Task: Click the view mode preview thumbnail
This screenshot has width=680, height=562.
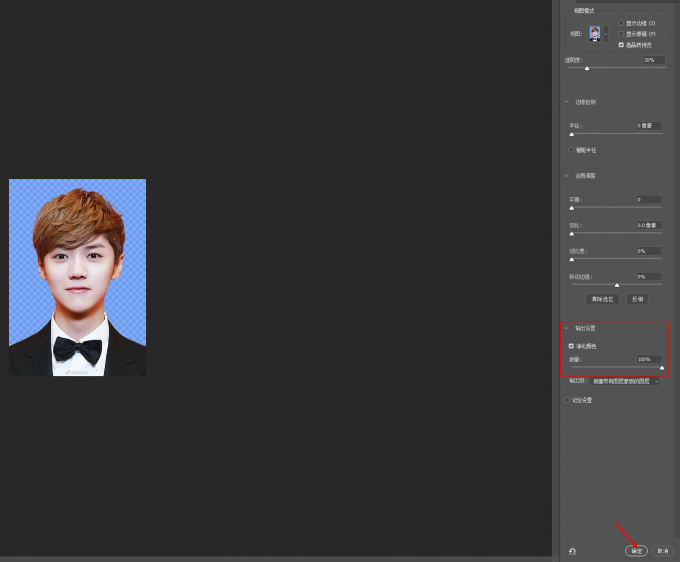Action: [x=595, y=34]
